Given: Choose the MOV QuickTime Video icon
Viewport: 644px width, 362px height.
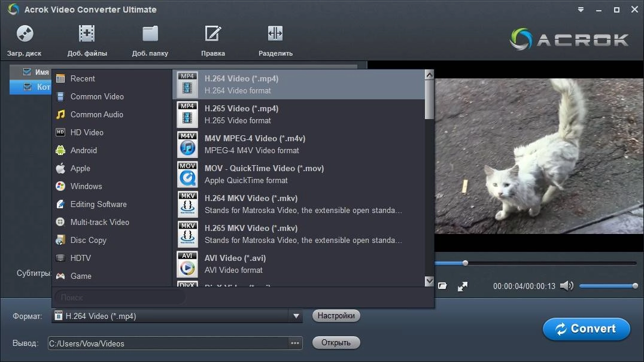Looking at the screenshot, I should [187, 174].
